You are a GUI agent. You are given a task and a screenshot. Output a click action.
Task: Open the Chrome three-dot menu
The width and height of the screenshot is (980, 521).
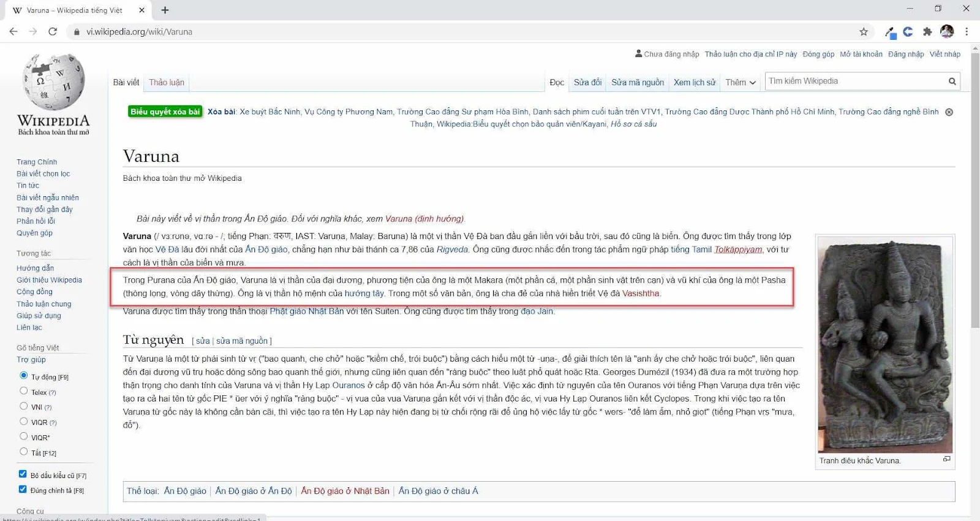967,31
